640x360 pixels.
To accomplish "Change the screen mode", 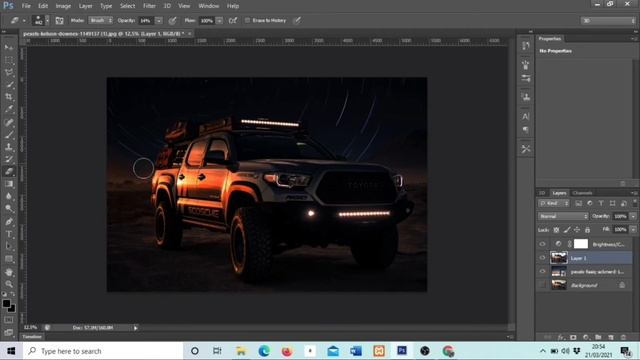I will tap(9, 332).
